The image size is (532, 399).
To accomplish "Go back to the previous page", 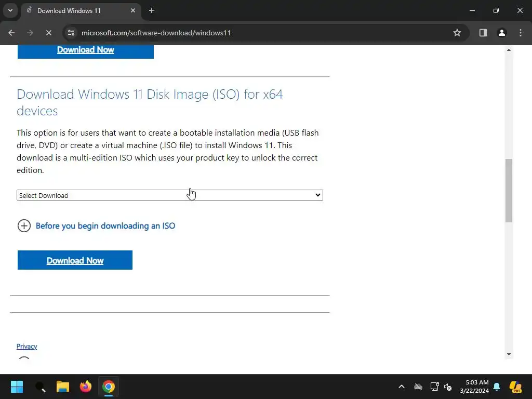I will coord(11,33).
